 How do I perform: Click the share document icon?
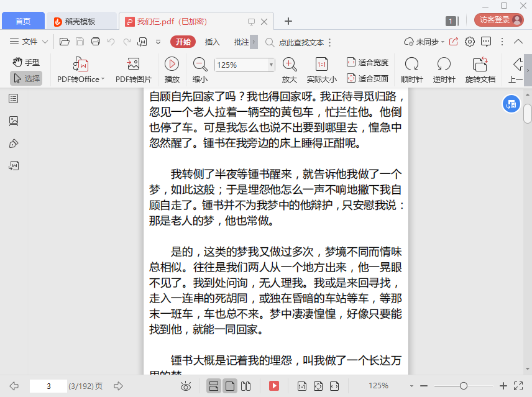tap(454, 42)
